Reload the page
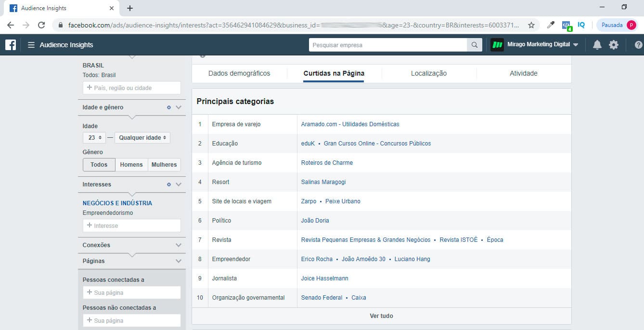 (41, 25)
